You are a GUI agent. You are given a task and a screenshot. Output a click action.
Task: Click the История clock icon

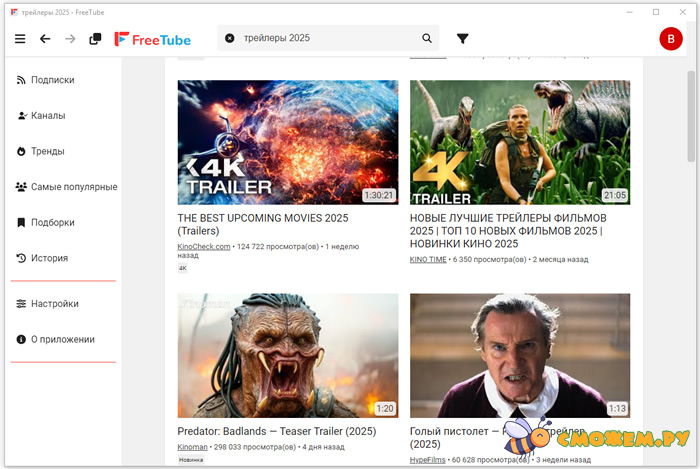tap(21, 258)
